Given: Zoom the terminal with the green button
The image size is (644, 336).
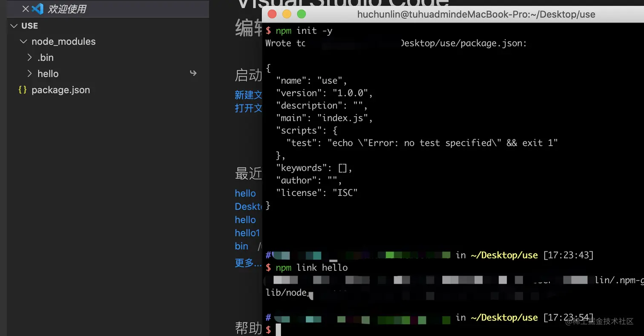Looking at the screenshot, I should (302, 14).
